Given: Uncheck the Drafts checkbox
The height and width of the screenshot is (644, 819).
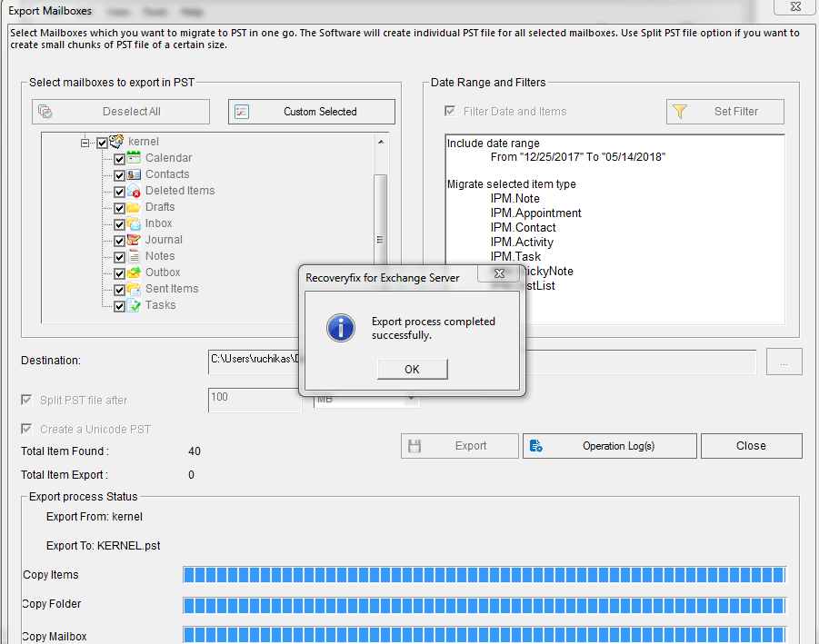Looking at the screenshot, I should point(119,208).
